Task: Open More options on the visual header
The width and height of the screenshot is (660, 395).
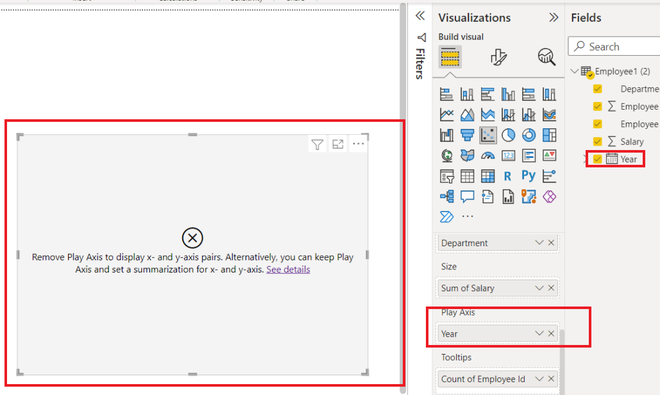Action: (x=358, y=144)
